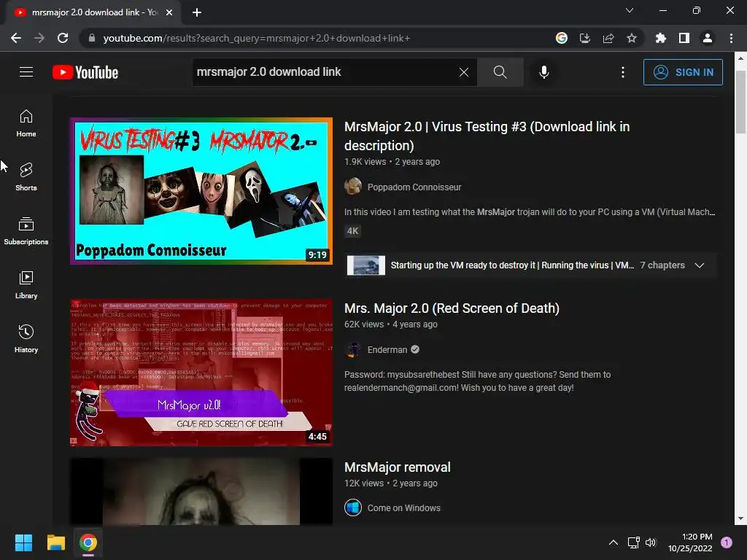The width and height of the screenshot is (747, 560).
Task: Expand the 7 chapters chevron
Action: point(700,265)
